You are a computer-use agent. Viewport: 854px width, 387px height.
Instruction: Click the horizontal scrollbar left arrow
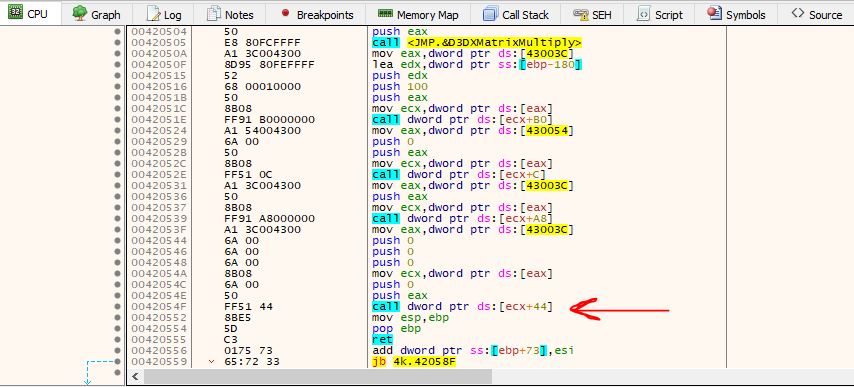pos(135,377)
